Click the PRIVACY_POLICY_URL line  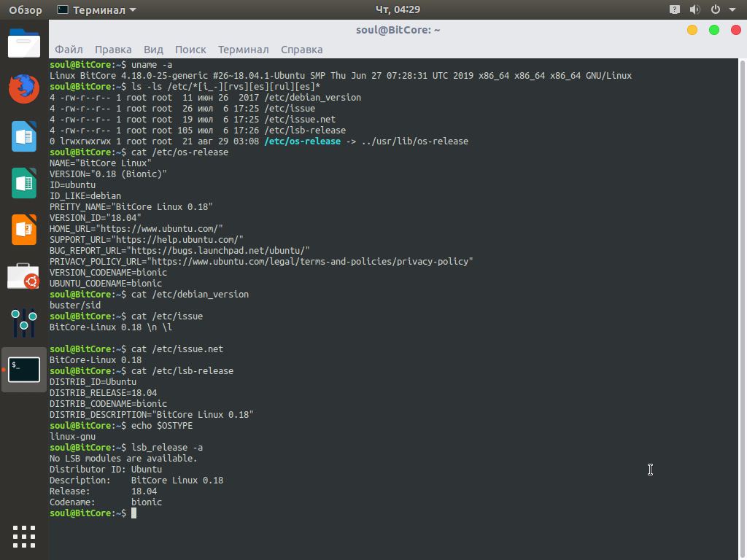(261, 262)
